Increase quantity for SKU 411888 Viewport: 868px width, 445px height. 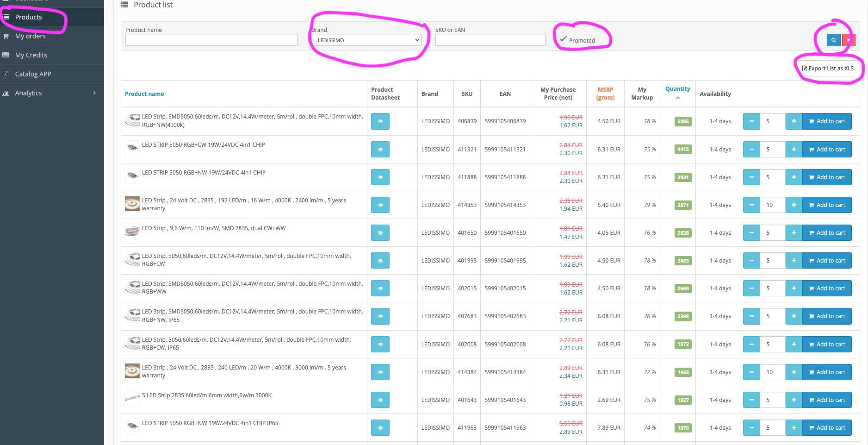pyautogui.click(x=794, y=177)
